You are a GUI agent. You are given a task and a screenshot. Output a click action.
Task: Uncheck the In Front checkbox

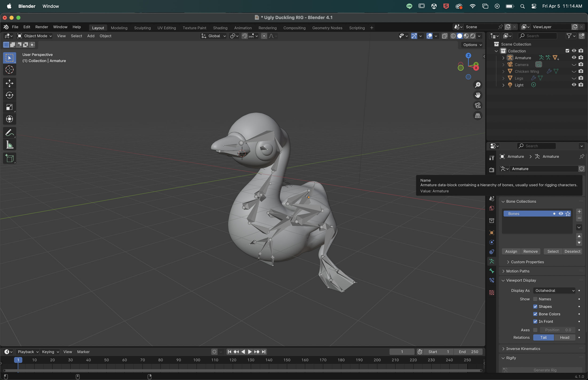click(535, 321)
